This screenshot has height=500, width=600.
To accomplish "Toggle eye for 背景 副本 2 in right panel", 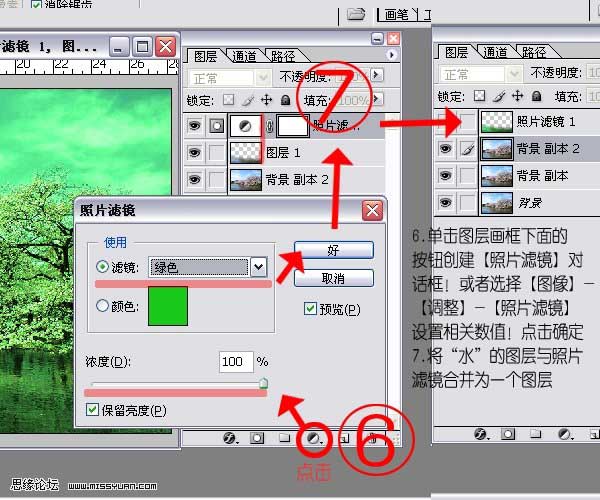I will [x=445, y=148].
